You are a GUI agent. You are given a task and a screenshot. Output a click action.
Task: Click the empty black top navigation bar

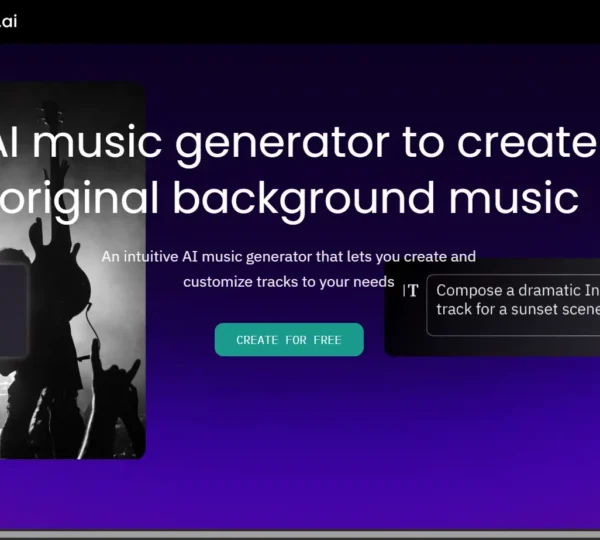[x=300, y=21]
